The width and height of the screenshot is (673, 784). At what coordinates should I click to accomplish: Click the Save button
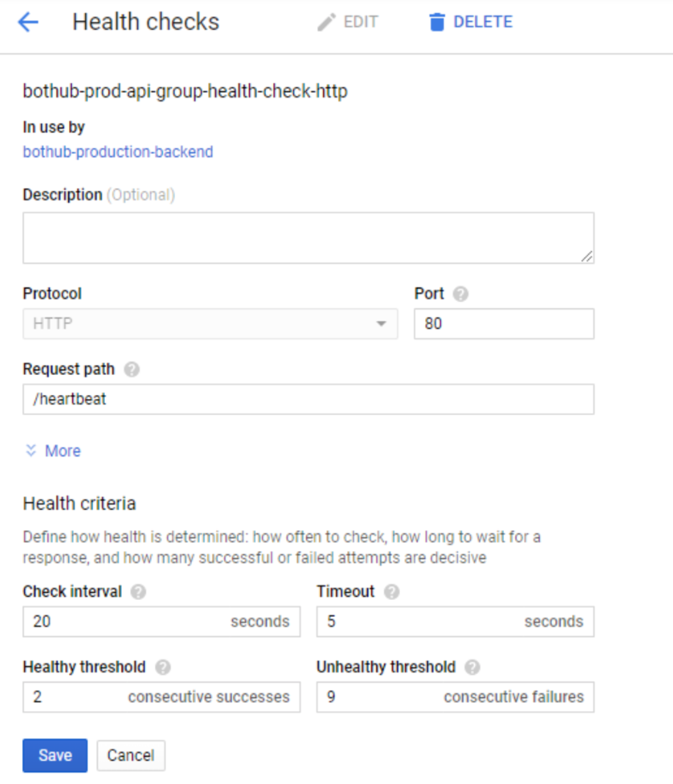(55, 755)
